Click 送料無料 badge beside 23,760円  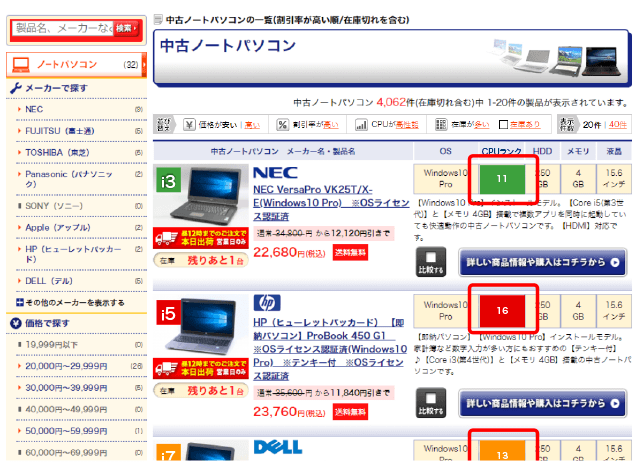point(350,412)
